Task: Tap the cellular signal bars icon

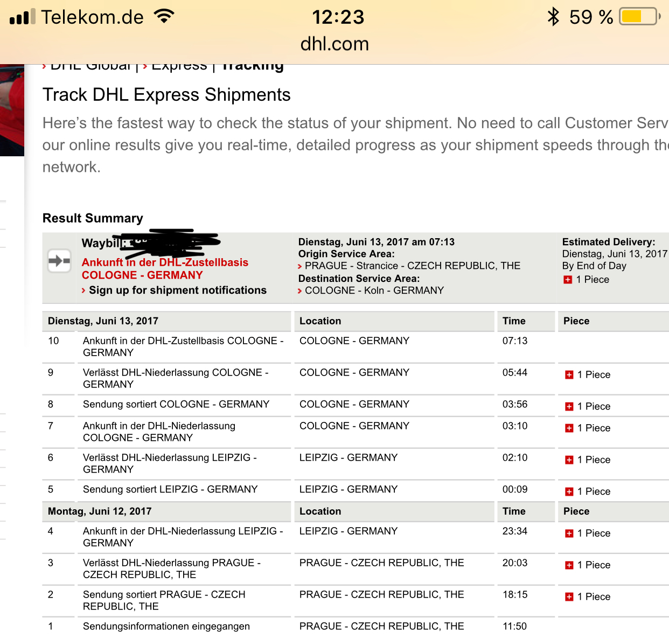Action: (23, 17)
